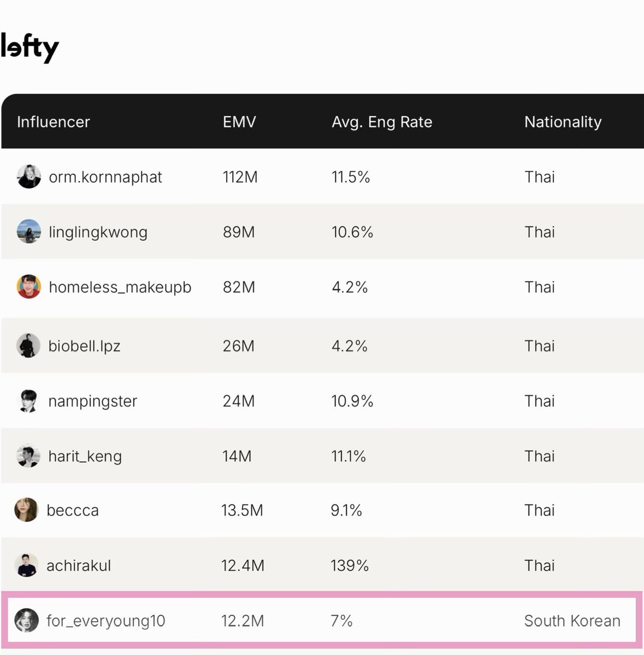Click EMV value 12.2M
Image resolution: width=644 pixels, height=655 pixels.
pyautogui.click(x=243, y=621)
